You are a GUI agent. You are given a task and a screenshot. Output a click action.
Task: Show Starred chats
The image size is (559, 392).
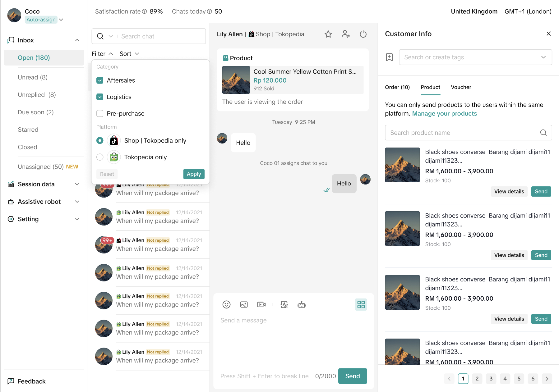coord(28,130)
